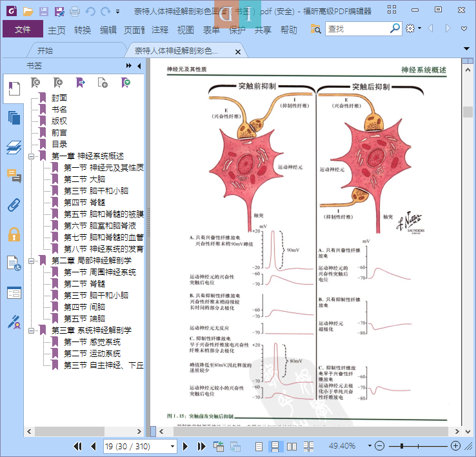Click the new page bookmark icon
The image size is (476, 457).
[103, 83]
